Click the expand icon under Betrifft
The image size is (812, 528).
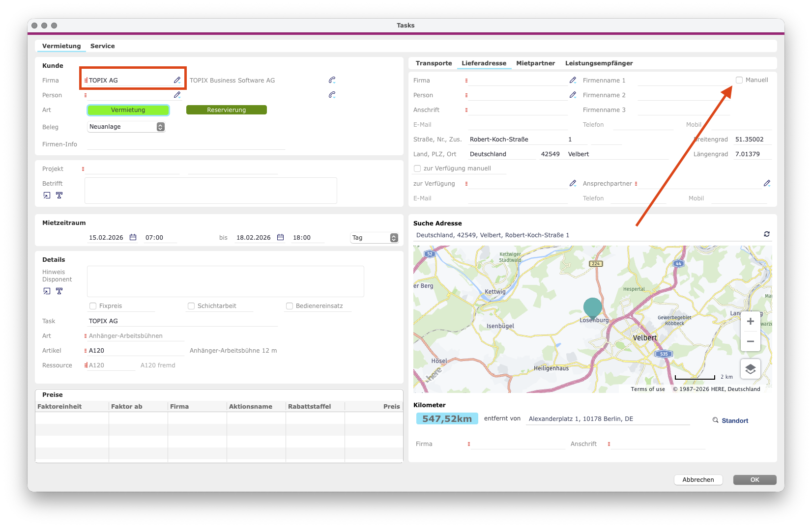[x=47, y=195]
